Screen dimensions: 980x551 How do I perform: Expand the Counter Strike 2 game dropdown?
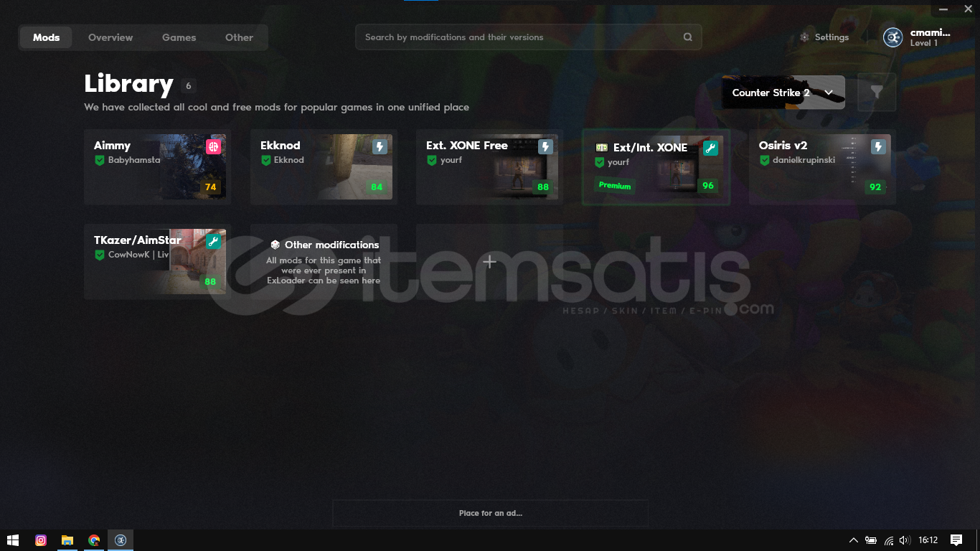tap(783, 93)
